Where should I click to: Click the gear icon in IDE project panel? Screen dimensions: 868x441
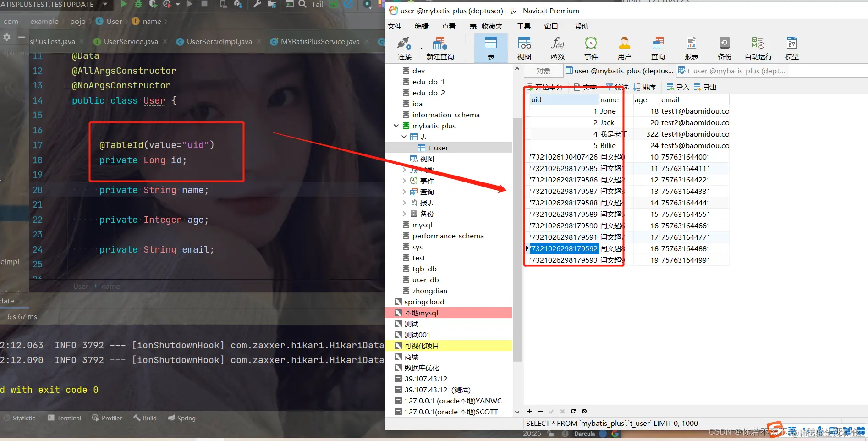pyautogui.click(x=7, y=37)
